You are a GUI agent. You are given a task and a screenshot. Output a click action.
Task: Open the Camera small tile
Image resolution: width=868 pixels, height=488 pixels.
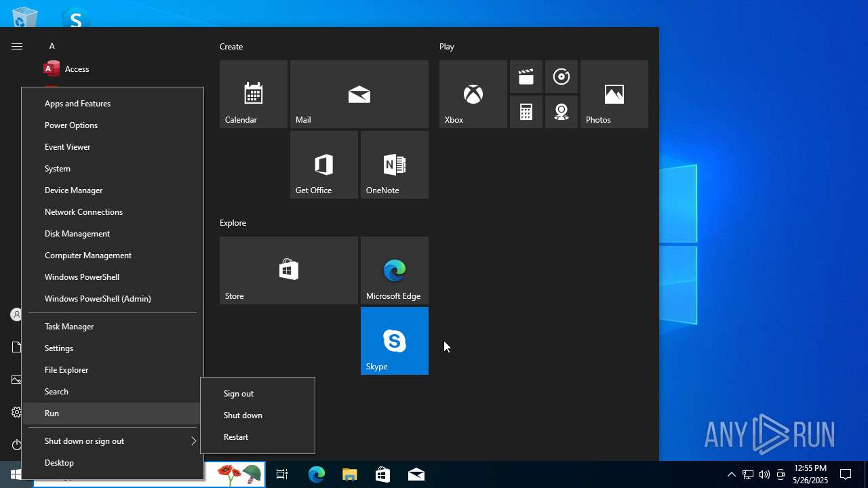pyautogui.click(x=561, y=112)
